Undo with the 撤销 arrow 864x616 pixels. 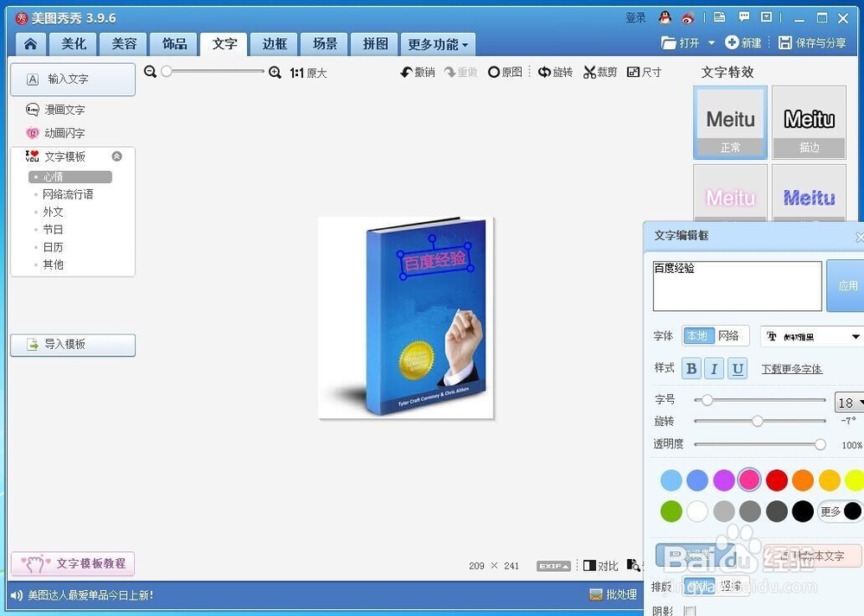(x=417, y=73)
